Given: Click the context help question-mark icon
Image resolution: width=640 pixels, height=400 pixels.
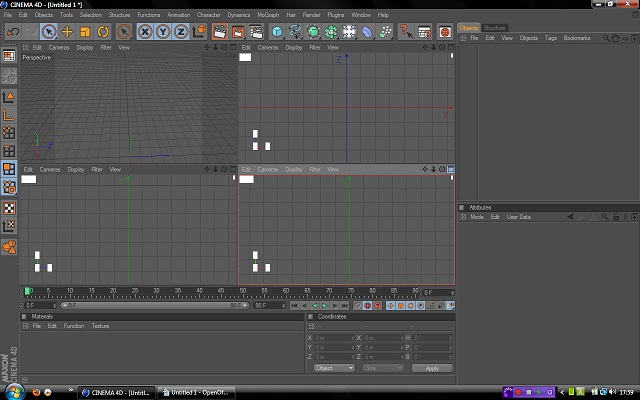Looking at the screenshot, I should click(406, 31).
